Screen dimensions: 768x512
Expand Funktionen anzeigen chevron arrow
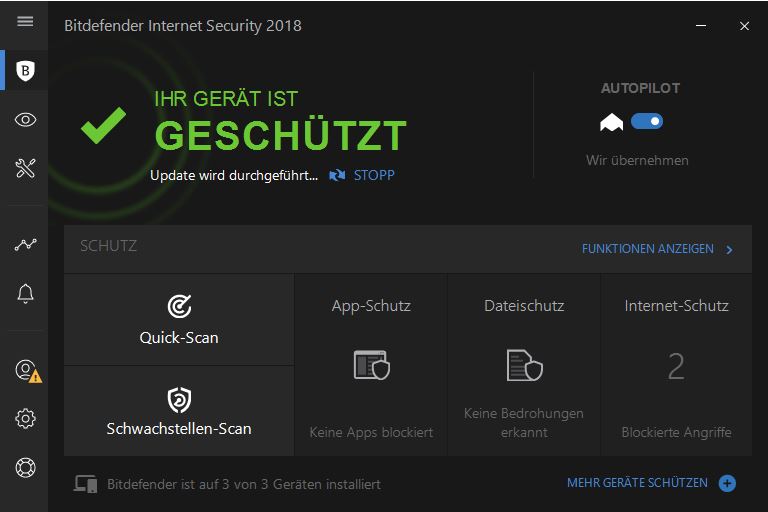(730, 249)
